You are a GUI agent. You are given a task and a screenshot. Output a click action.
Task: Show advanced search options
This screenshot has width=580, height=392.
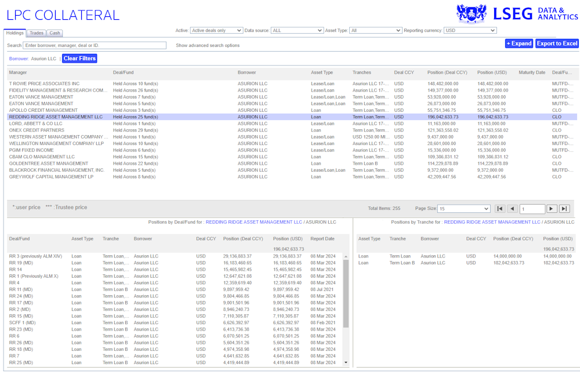point(208,45)
